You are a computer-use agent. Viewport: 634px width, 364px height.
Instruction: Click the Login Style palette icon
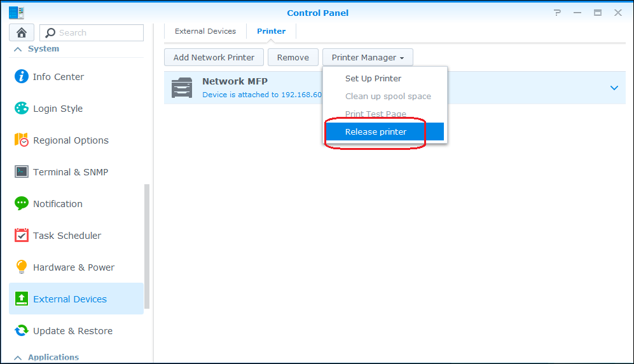pyautogui.click(x=22, y=108)
